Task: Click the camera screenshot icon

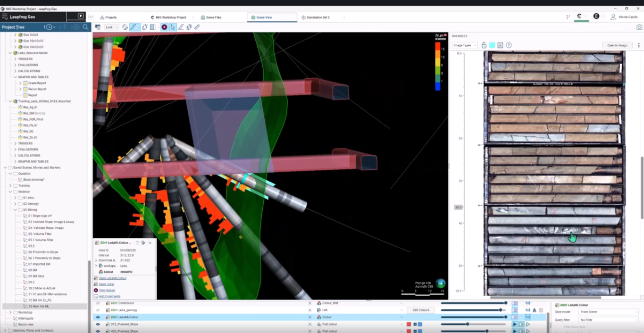Action: (639, 27)
